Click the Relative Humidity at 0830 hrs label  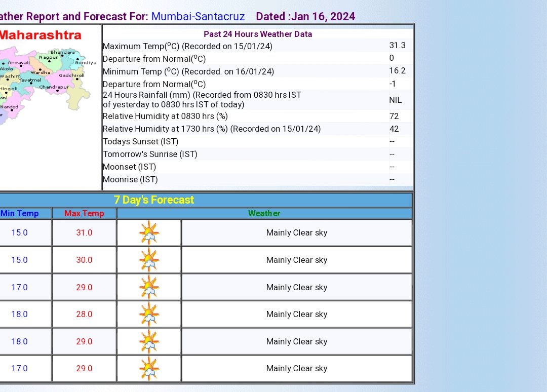pos(165,116)
